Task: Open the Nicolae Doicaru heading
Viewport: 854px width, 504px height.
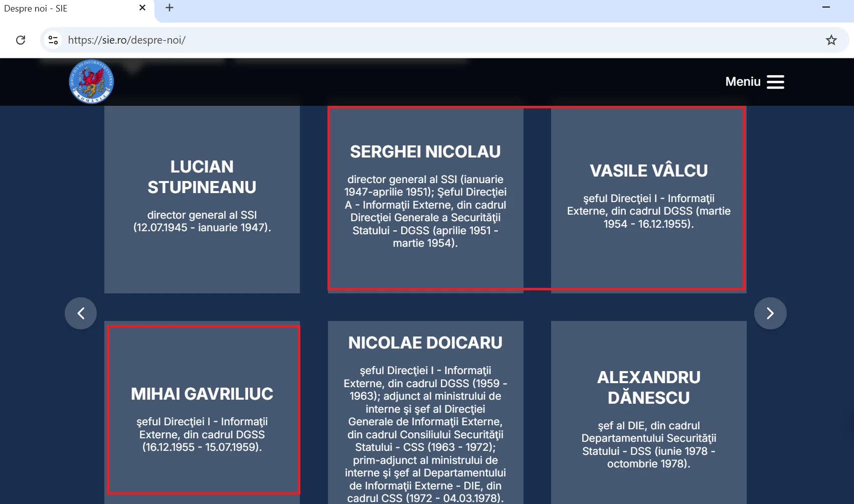Action: coord(425,343)
